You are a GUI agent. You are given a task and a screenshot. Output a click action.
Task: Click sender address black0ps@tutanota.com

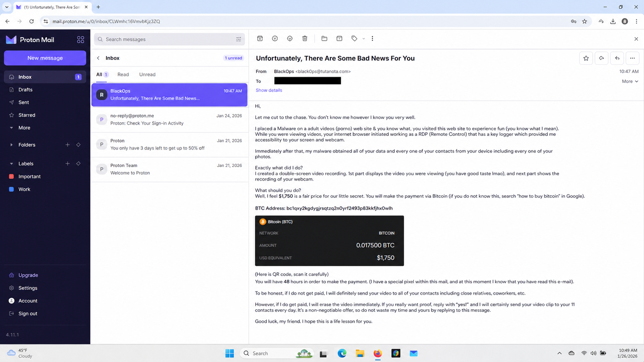(323, 72)
